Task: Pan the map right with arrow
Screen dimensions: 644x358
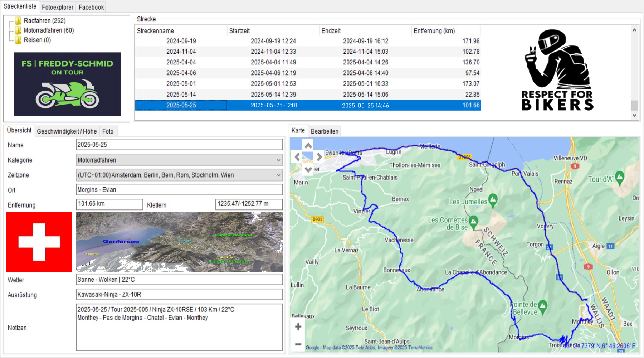Action: coord(319,157)
